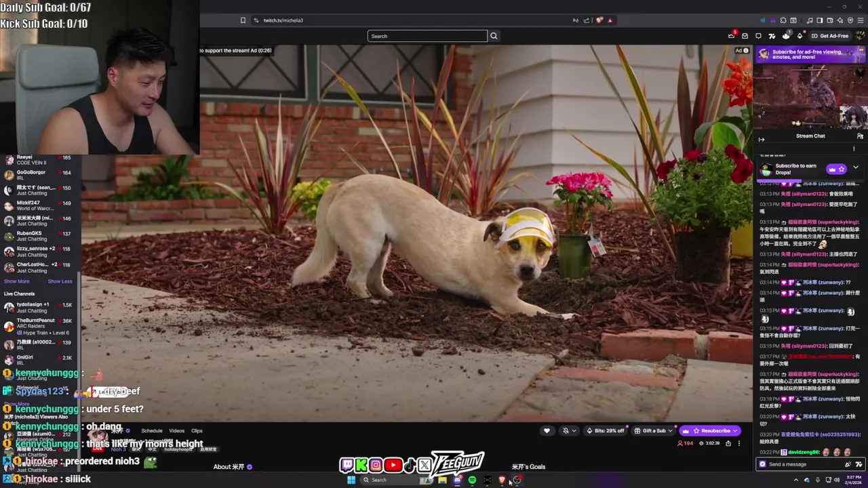Type in the Twitch Search field
The image size is (868, 488).
pos(427,36)
